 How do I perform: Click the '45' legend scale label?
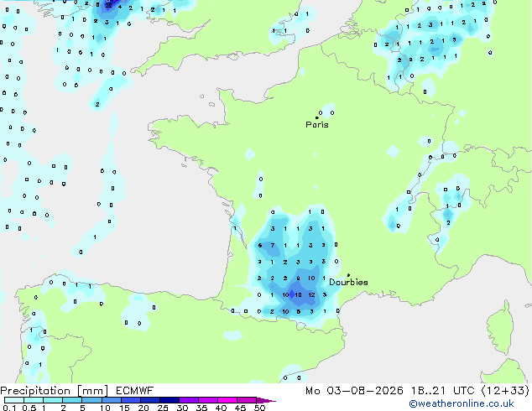(240, 408)
